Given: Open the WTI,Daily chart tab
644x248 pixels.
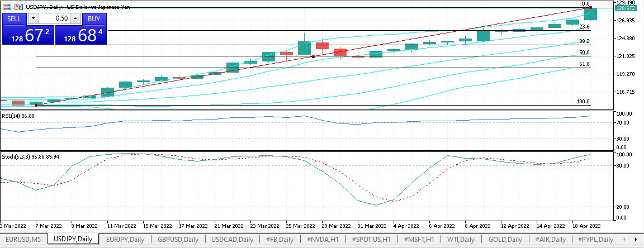Looking at the screenshot, I should click(x=461, y=240).
